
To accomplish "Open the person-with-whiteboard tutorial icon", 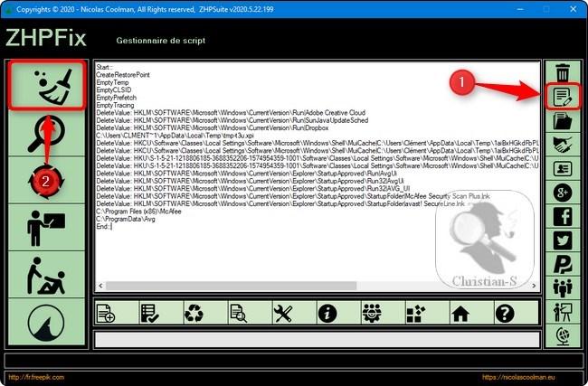I will 46,228.
